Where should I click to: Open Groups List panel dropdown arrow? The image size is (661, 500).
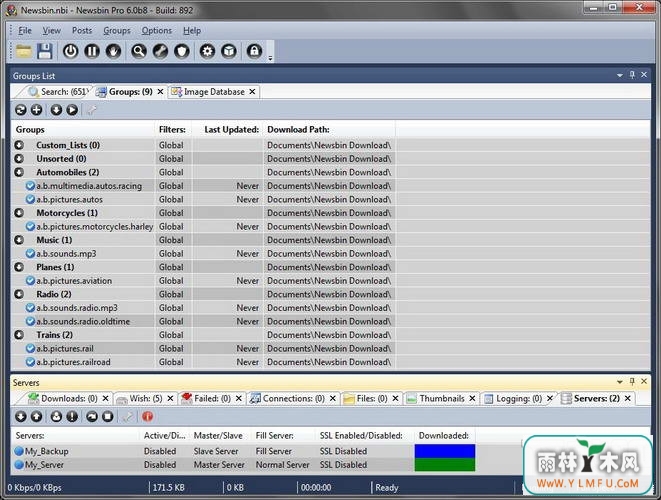pos(620,75)
